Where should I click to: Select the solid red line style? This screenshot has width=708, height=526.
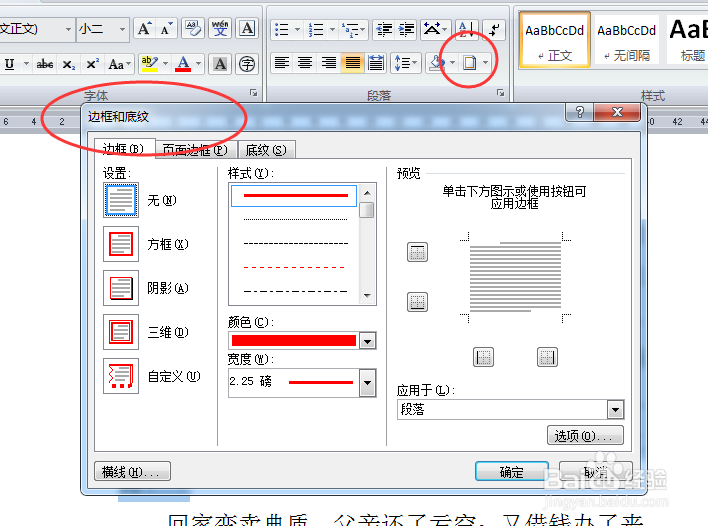[294, 196]
